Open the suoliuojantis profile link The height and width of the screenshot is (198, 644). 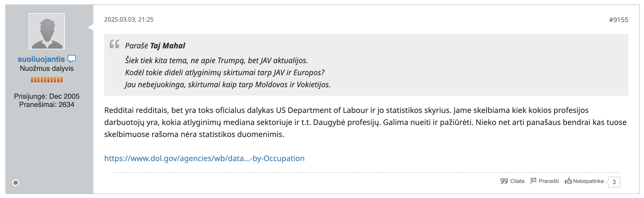(x=41, y=59)
